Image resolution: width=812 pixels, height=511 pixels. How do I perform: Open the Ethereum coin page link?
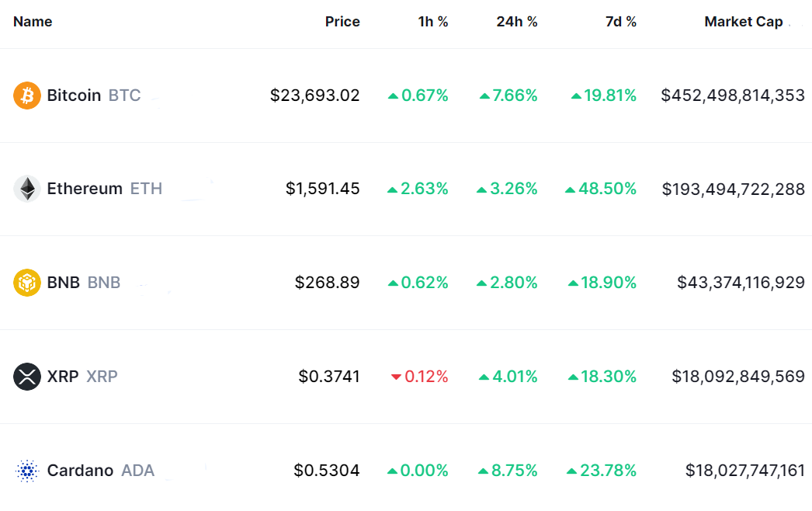[x=85, y=189]
